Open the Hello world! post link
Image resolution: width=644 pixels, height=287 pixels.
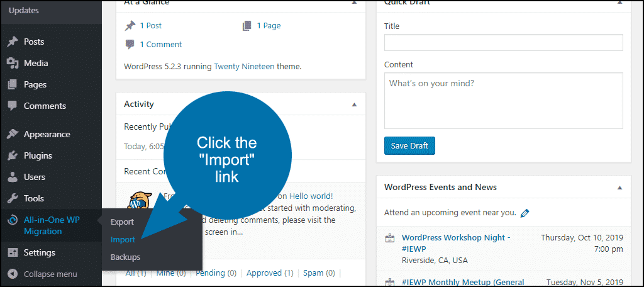[311, 196]
